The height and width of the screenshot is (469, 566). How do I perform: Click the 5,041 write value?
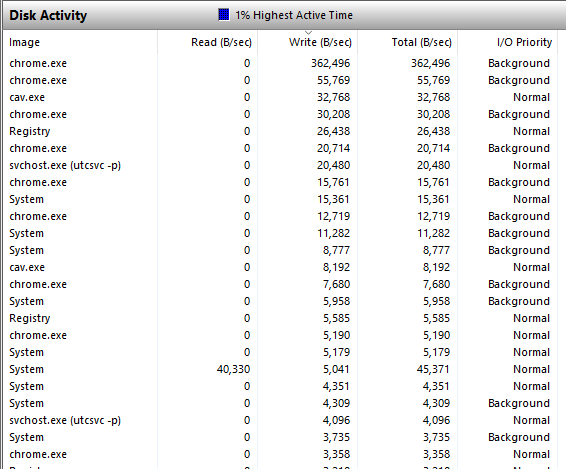(336, 369)
